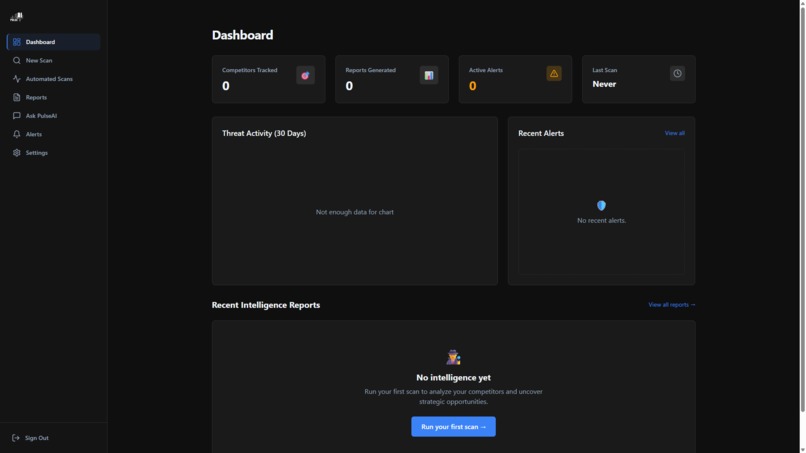
Task: Click the Dashboard grid icon in sidebar
Action: [16, 42]
